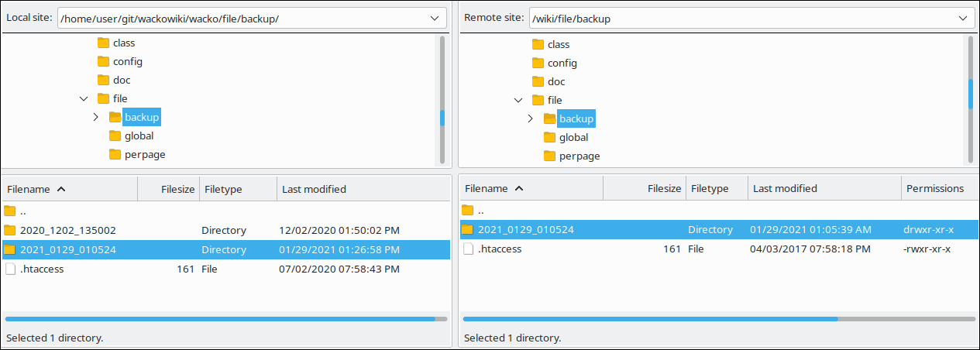Open the Local site path dropdown
The height and width of the screenshot is (350, 980).
point(433,18)
